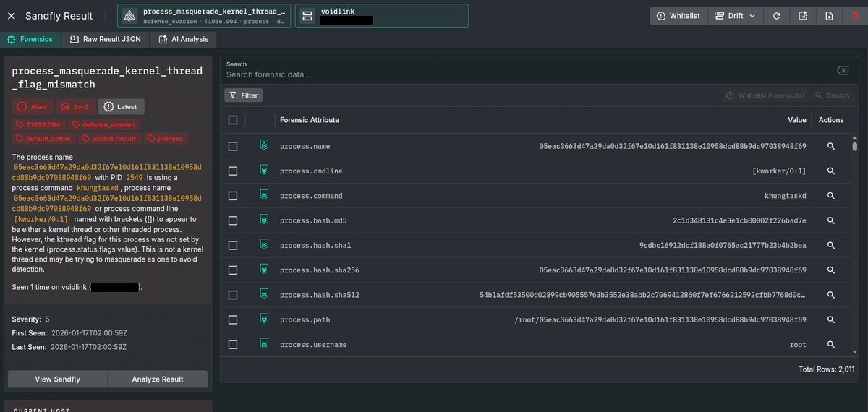Click the Alert badge

[x=32, y=106]
